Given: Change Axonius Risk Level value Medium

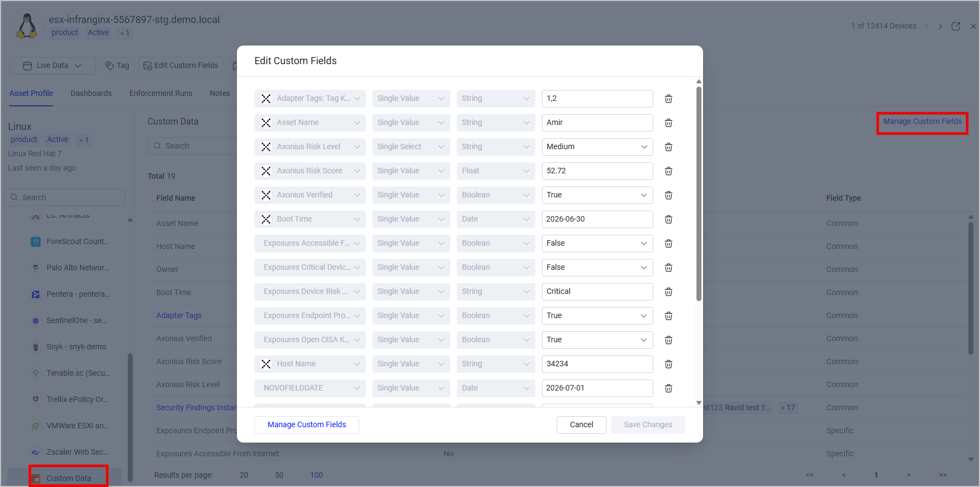Looking at the screenshot, I should (x=597, y=147).
